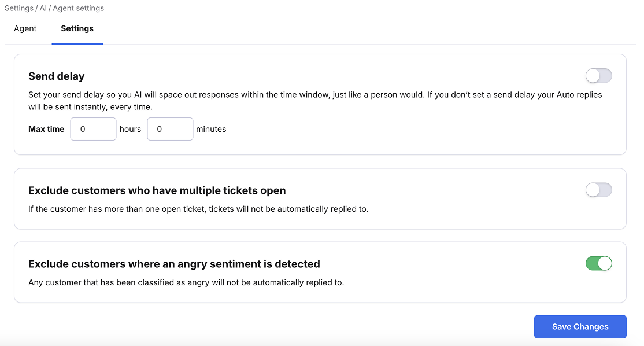Click the Max time label
This screenshot has height=346, width=644.
pyautogui.click(x=46, y=129)
